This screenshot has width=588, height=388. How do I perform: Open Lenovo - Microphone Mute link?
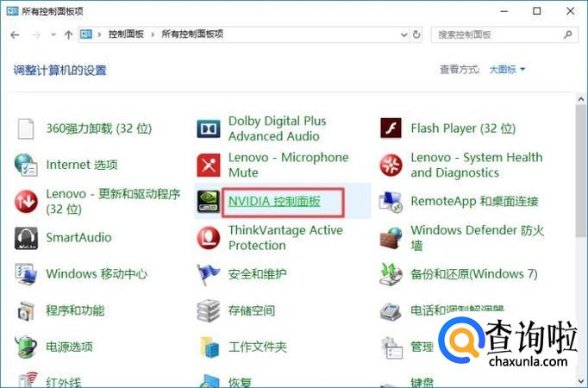pos(288,165)
